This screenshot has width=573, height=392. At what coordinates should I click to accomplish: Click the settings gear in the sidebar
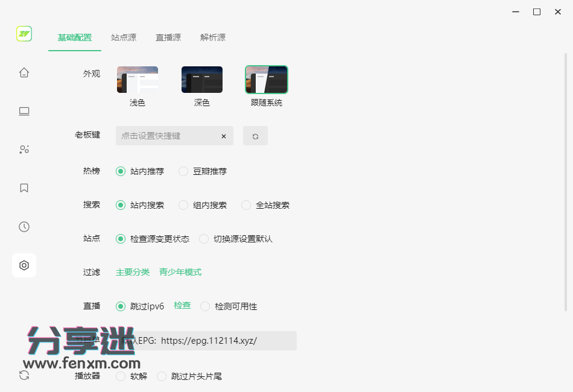(x=24, y=265)
